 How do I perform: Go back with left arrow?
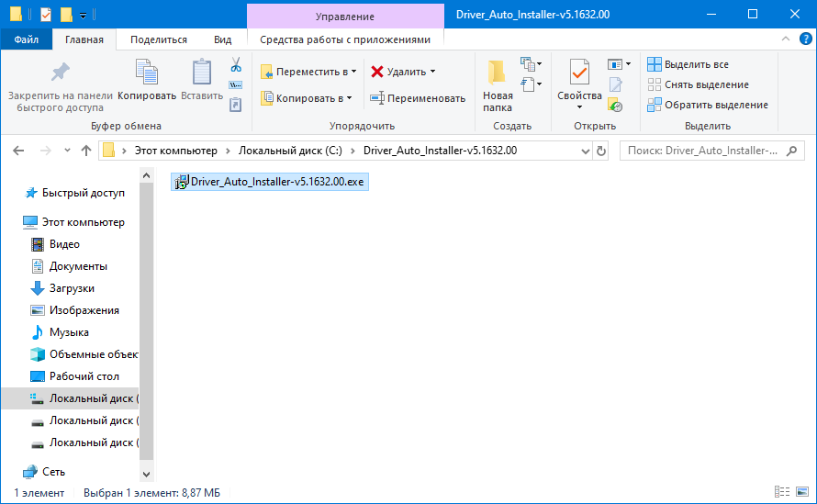tap(18, 151)
